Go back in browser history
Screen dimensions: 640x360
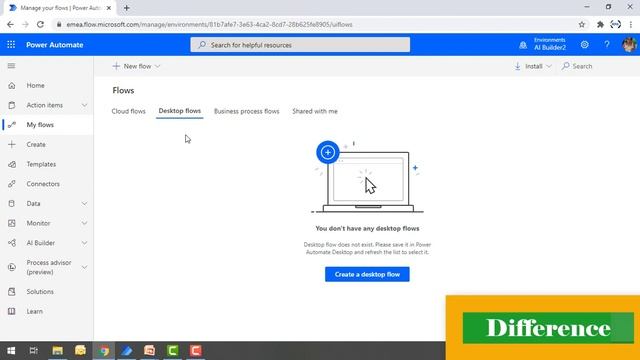coord(10,24)
